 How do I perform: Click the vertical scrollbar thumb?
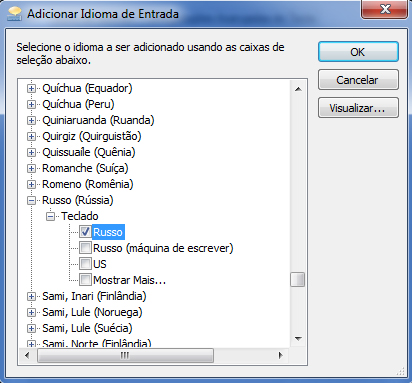point(297,280)
